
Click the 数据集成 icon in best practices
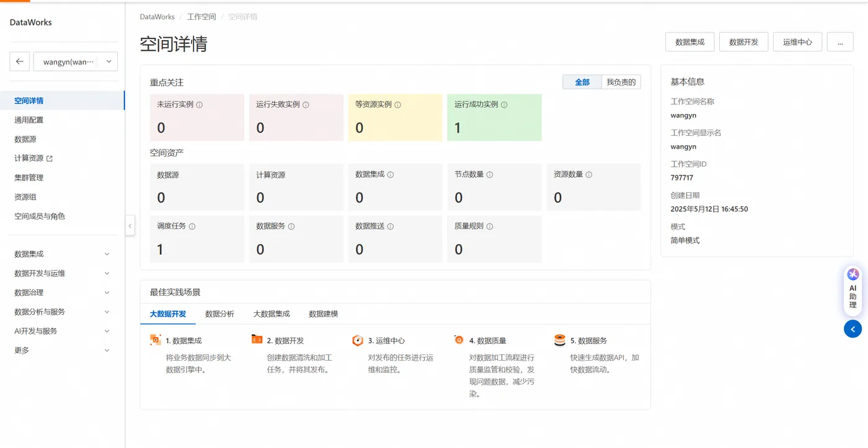156,340
